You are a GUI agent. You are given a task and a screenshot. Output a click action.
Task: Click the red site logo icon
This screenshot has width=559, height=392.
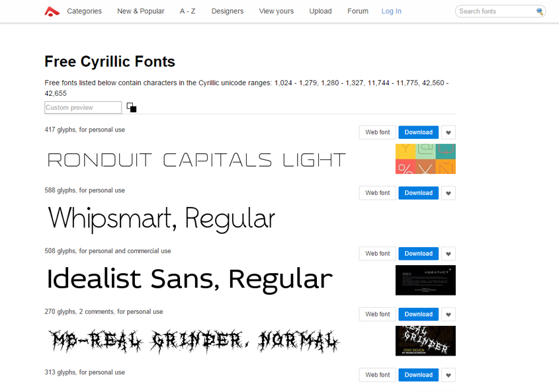[x=52, y=11]
